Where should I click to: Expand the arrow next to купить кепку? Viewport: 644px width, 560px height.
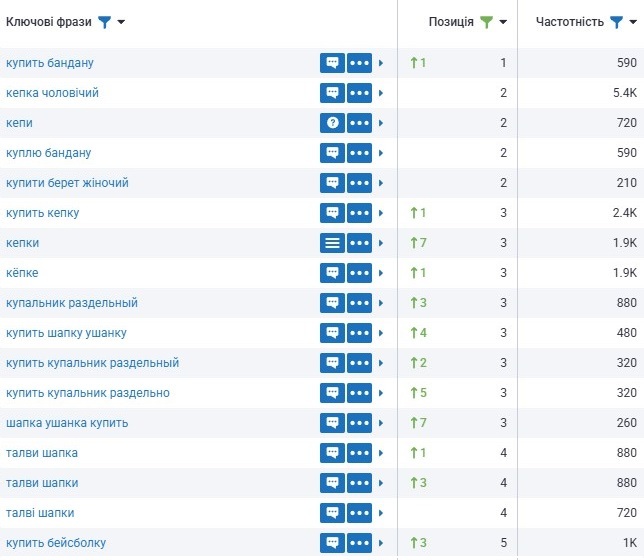point(381,213)
